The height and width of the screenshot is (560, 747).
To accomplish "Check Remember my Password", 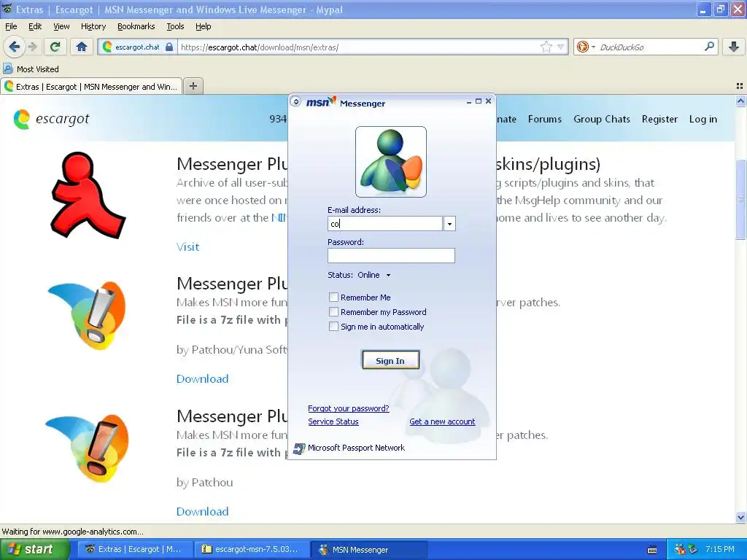I will pos(333,312).
